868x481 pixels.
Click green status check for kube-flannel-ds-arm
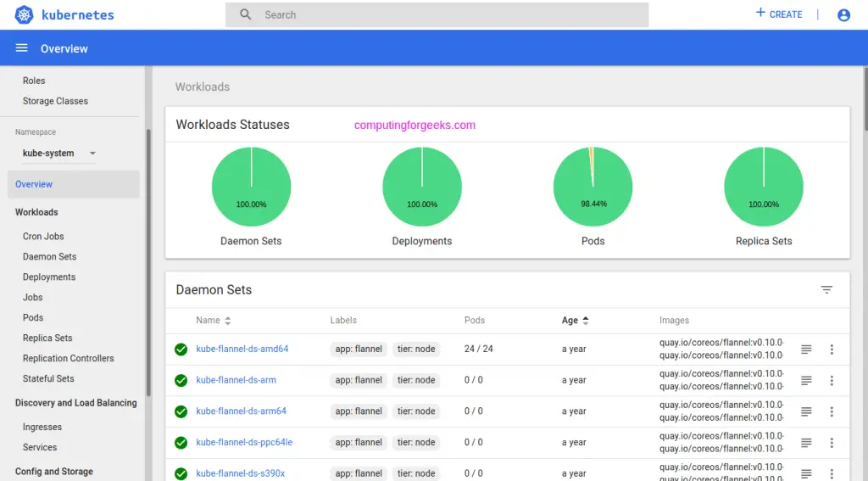[x=181, y=380]
